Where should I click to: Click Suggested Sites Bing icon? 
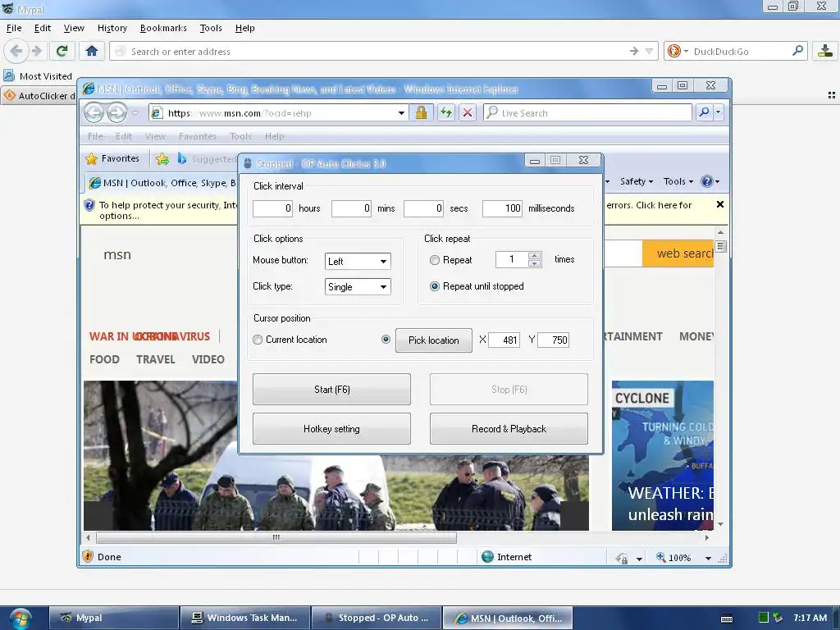(x=181, y=158)
